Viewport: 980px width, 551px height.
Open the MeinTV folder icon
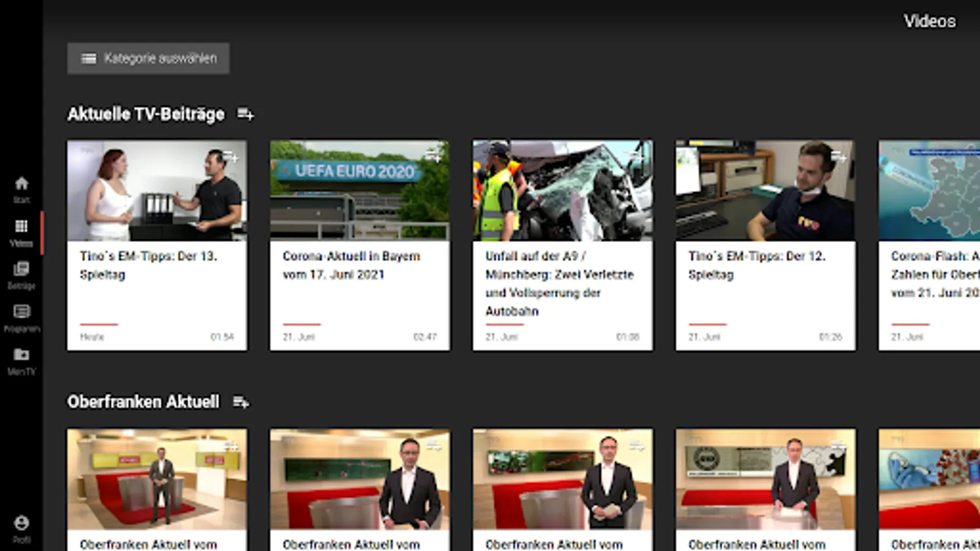21,354
